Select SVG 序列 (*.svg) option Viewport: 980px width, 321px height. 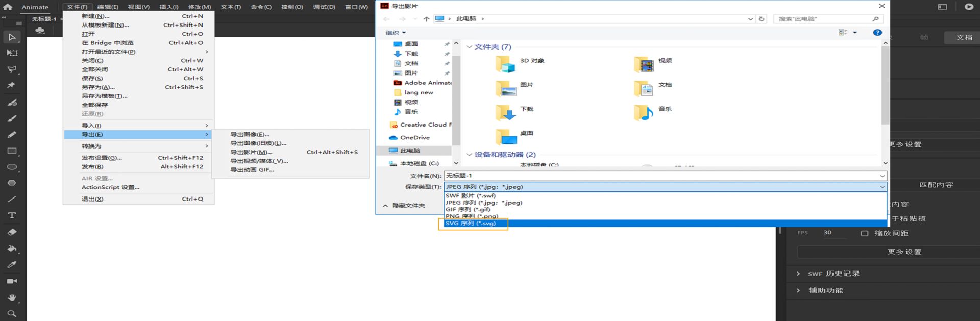point(665,223)
